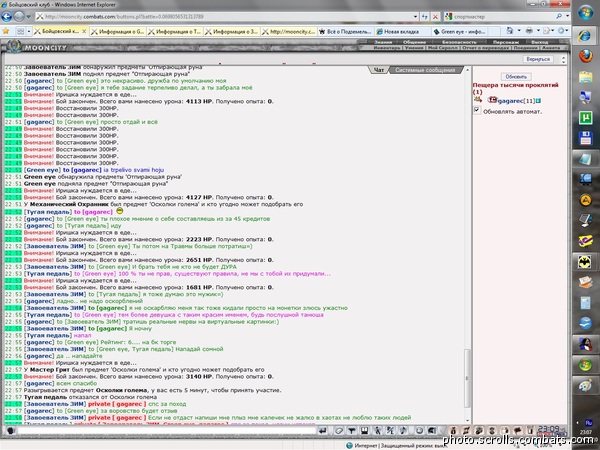The width and height of the screenshot is (600, 450).
Task: Toggle the 'Обновлять автомат.' checkbox
Action: coord(477,111)
